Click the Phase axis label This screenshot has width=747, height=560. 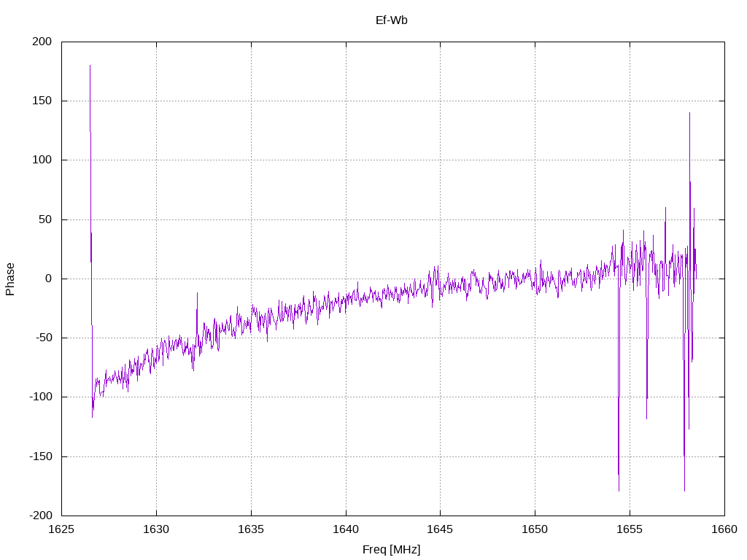point(10,279)
